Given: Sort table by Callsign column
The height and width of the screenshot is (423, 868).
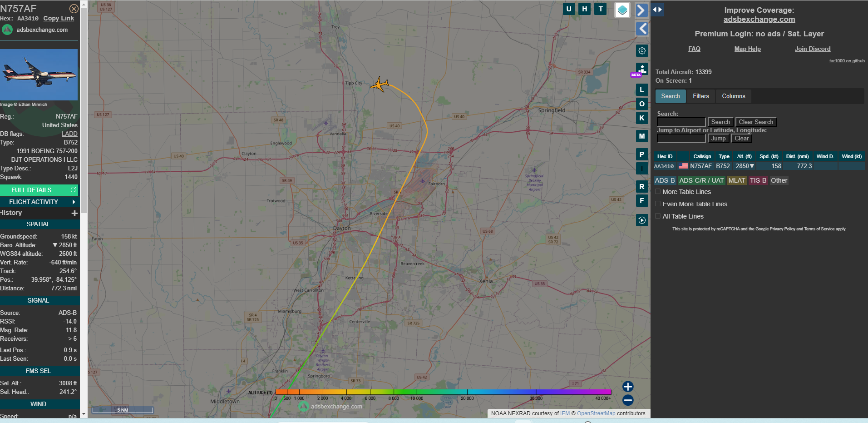Looking at the screenshot, I should click(x=702, y=156).
